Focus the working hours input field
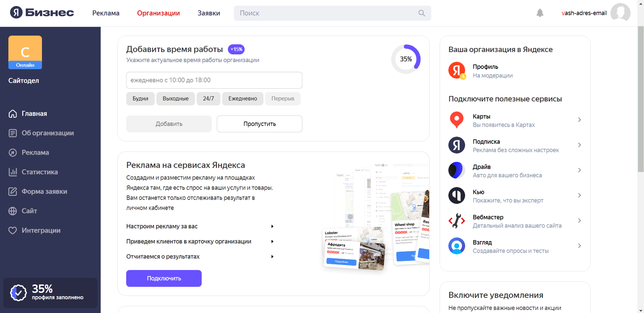The height and width of the screenshot is (313, 644). [x=214, y=80]
